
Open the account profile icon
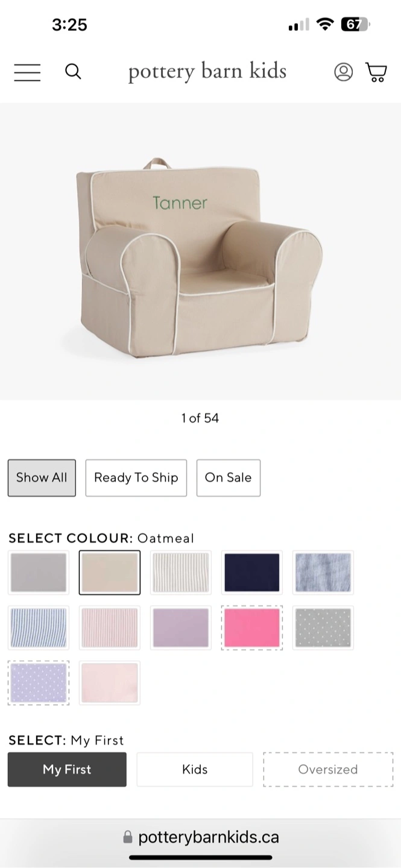pyautogui.click(x=343, y=72)
